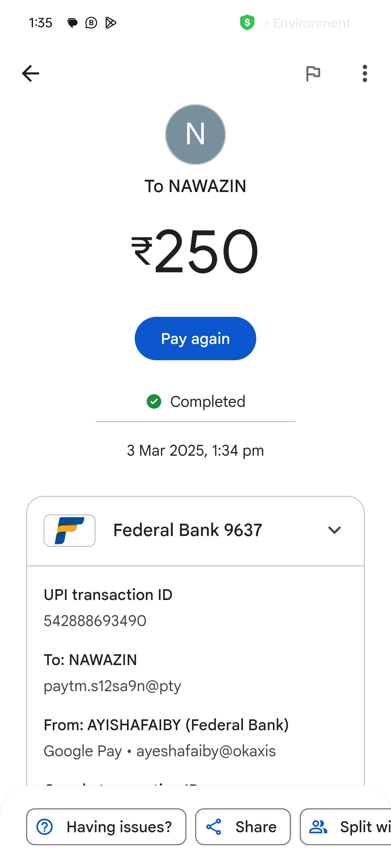Tap the green Completed checkmark icon

point(154,401)
